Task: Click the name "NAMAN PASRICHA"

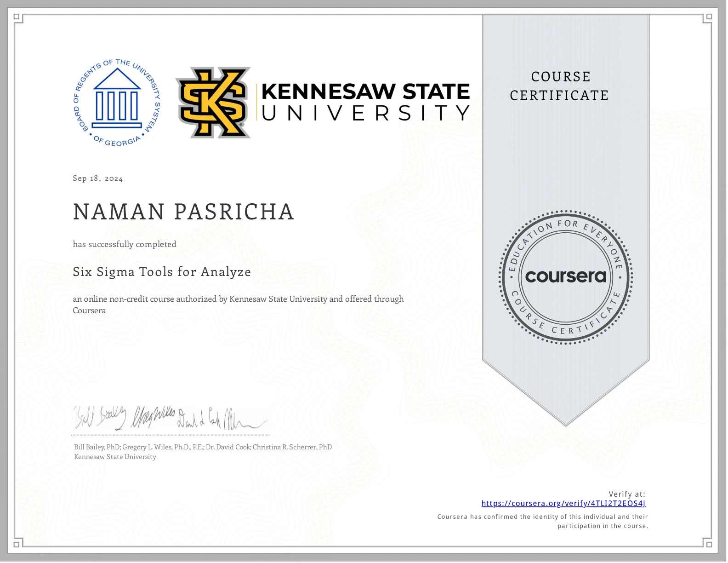Action: tap(183, 212)
